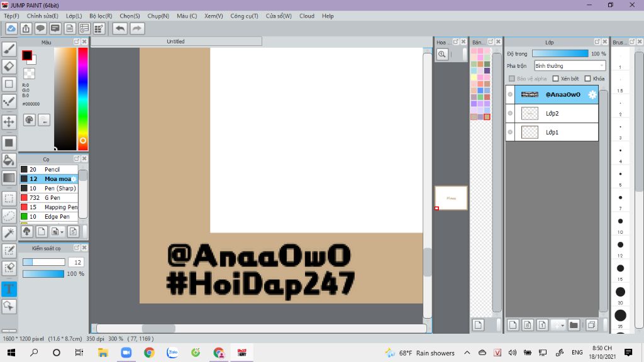Open the add brush dropdown arrow

click(62, 232)
